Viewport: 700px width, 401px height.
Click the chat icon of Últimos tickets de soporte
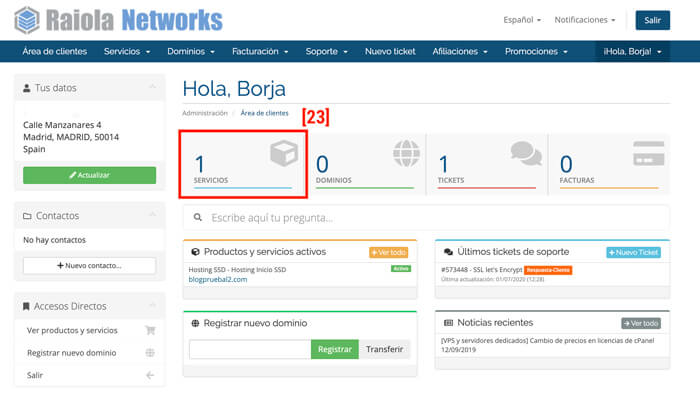[448, 252]
